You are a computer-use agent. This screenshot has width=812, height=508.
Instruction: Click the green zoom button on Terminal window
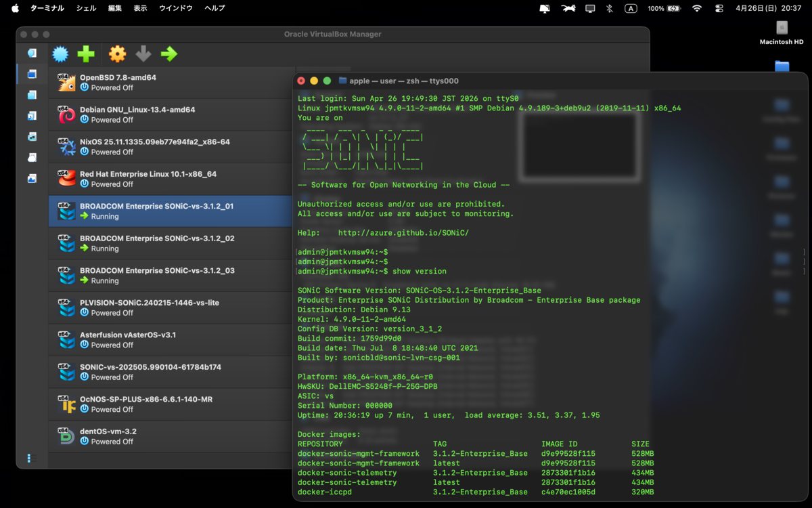[327, 81]
